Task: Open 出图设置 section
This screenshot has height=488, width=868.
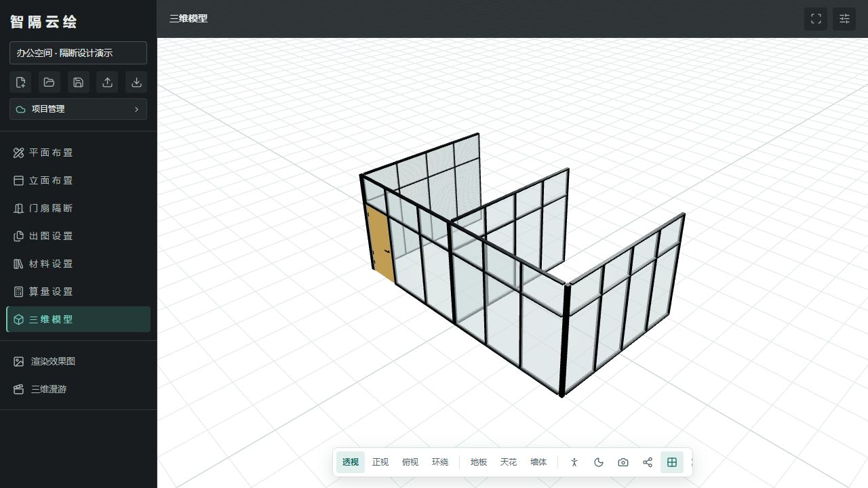Action: click(x=78, y=236)
